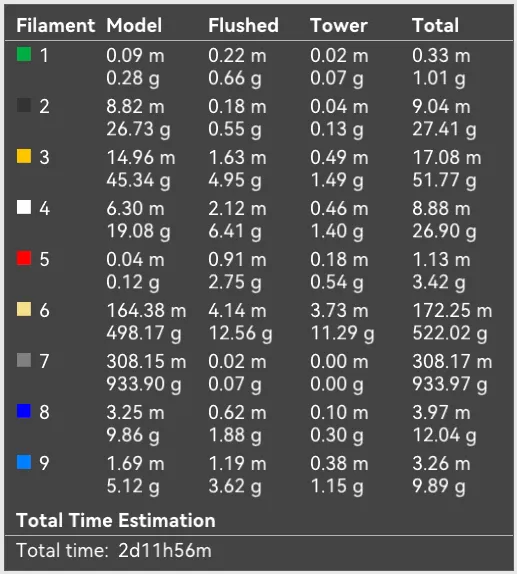Image resolution: width=517 pixels, height=574 pixels.
Task: Select the pale yellow filament 6 swatch
Action: (24, 309)
